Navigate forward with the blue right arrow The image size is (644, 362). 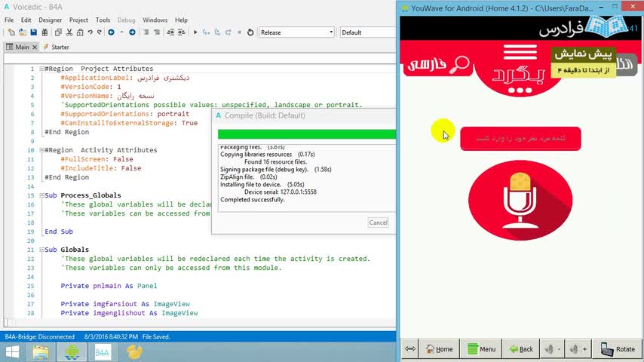point(132,32)
